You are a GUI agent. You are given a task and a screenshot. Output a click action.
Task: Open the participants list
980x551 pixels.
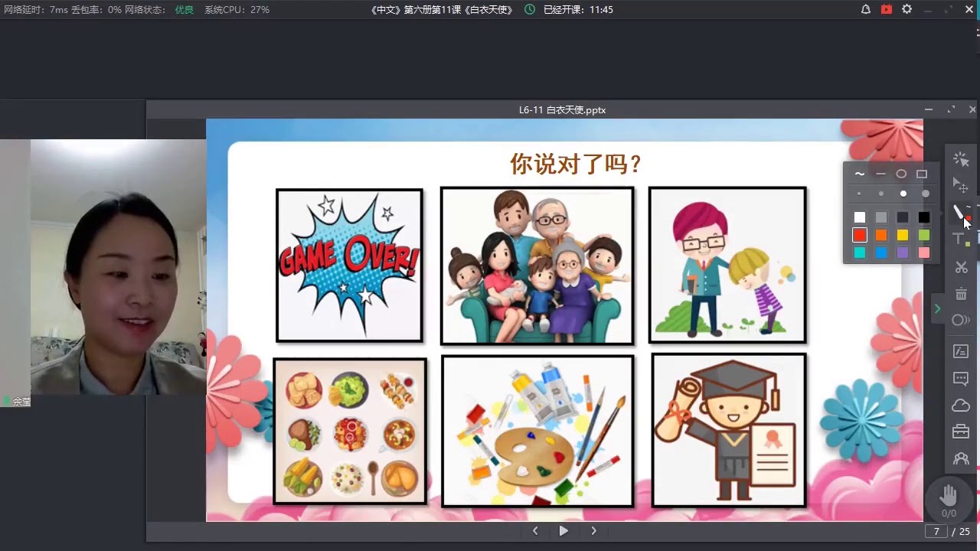pyautogui.click(x=961, y=458)
